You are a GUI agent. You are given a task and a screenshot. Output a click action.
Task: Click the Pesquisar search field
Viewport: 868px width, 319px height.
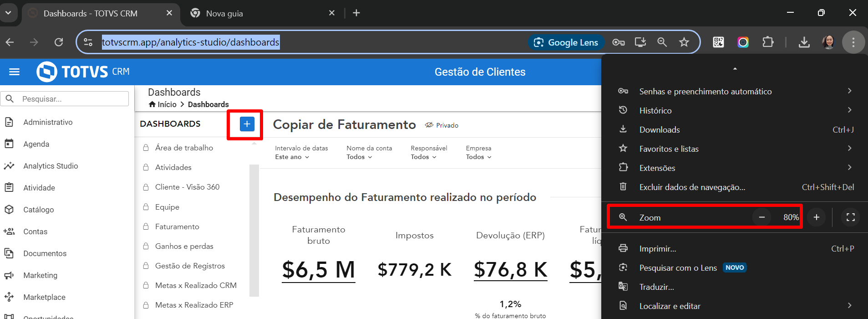tap(65, 99)
